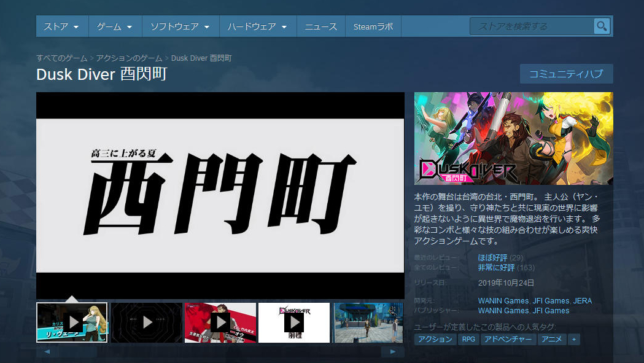This screenshot has width=644, height=363.
Task: Open publisher WANIN Games link
Action: pyautogui.click(x=503, y=311)
